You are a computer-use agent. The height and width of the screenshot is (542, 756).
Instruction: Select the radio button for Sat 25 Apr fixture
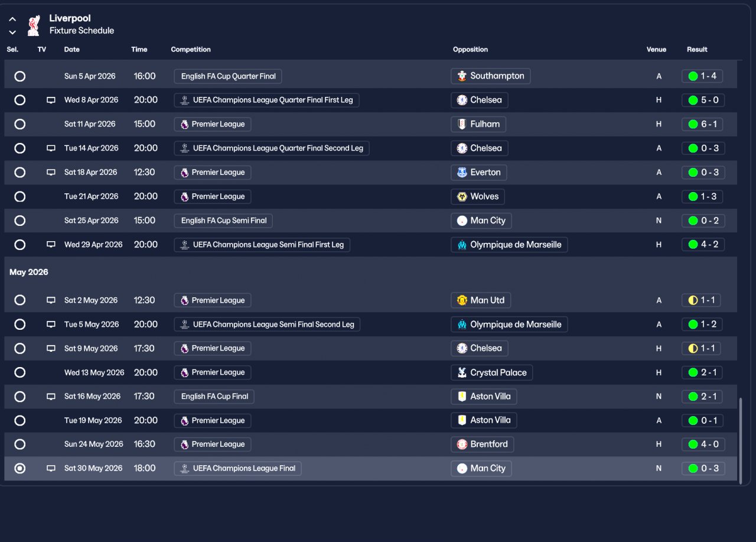20,220
